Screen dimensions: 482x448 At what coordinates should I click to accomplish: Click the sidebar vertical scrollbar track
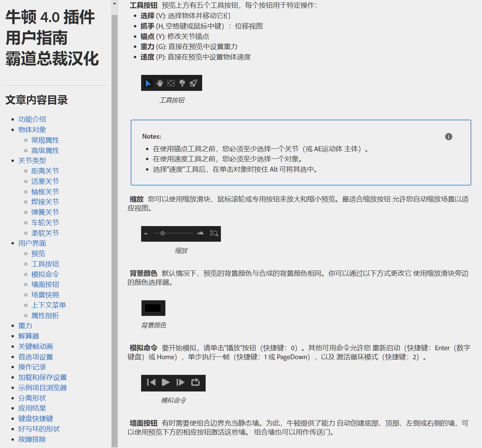pos(114,231)
